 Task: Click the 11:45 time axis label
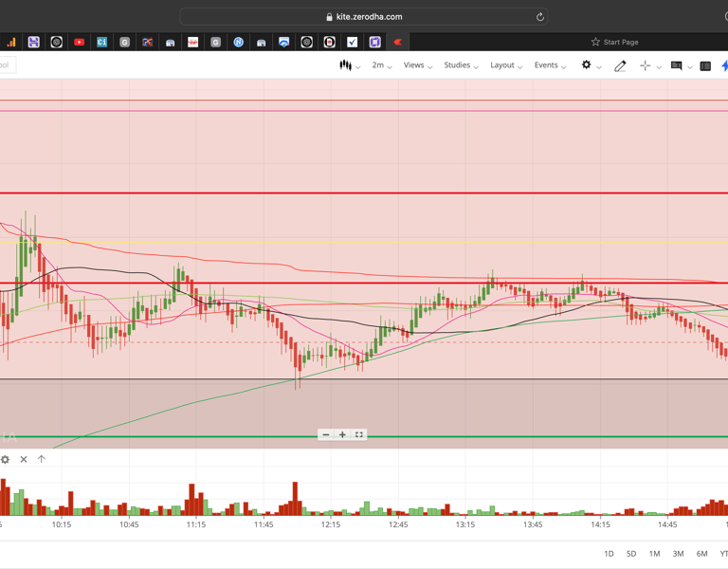pos(264,524)
